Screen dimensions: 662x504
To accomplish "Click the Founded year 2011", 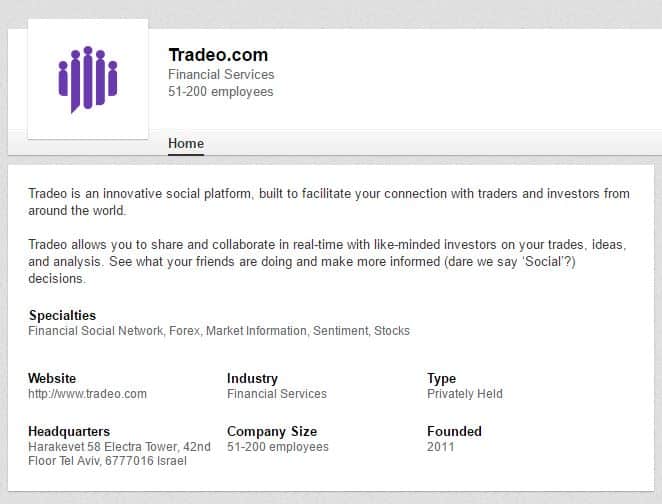I will point(440,447).
